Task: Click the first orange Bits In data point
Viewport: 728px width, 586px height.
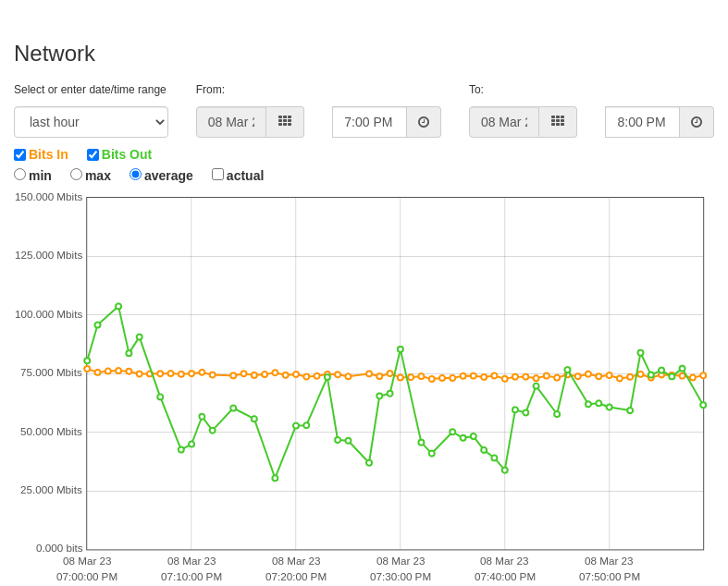Action: pos(87,369)
